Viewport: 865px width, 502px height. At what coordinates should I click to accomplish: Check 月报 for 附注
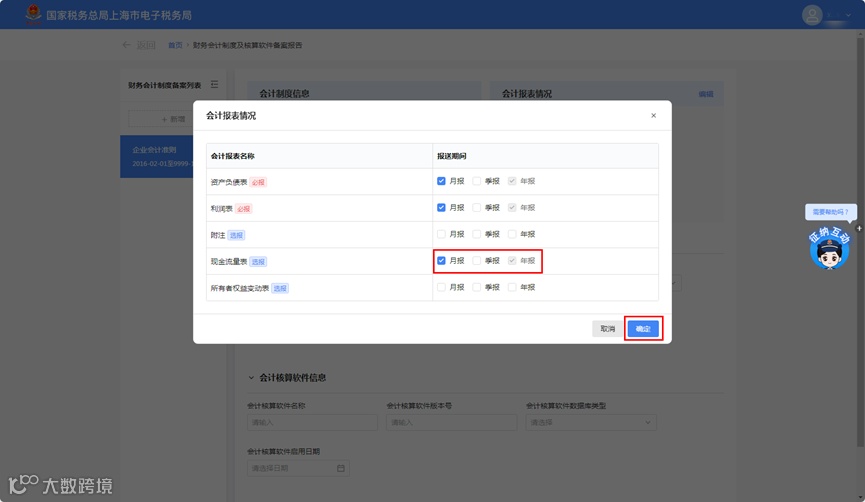click(x=441, y=234)
